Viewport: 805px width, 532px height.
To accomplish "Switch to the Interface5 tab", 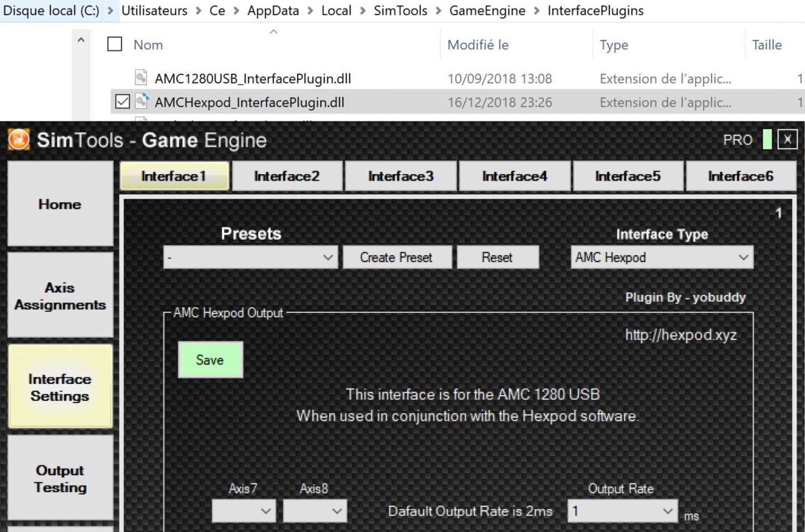I will pyautogui.click(x=627, y=176).
